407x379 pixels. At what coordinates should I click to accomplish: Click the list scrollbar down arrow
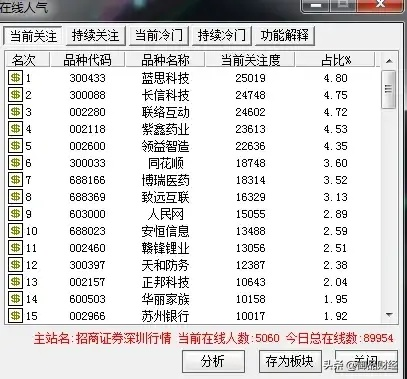tap(389, 315)
